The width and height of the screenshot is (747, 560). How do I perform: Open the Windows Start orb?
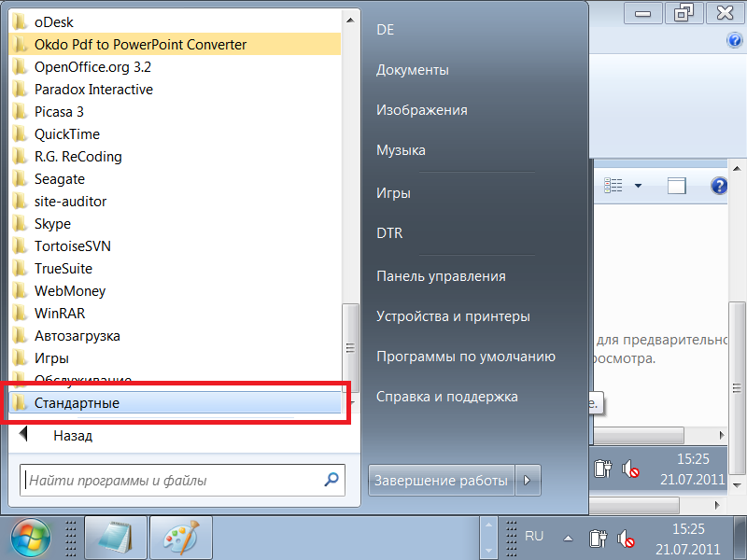[31, 538]
